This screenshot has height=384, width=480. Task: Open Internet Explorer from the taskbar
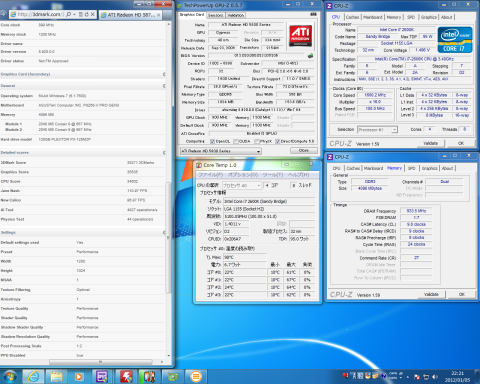(33, 377)
